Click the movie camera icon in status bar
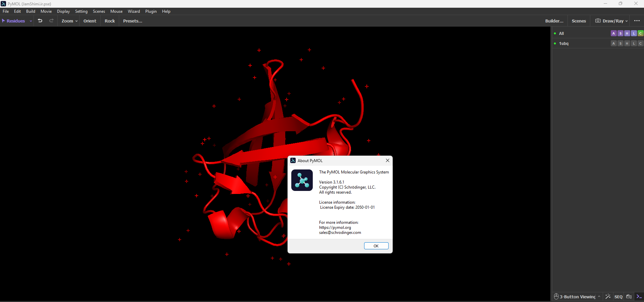This screenshot has height=302, width=644. click(x=629, y=297)
